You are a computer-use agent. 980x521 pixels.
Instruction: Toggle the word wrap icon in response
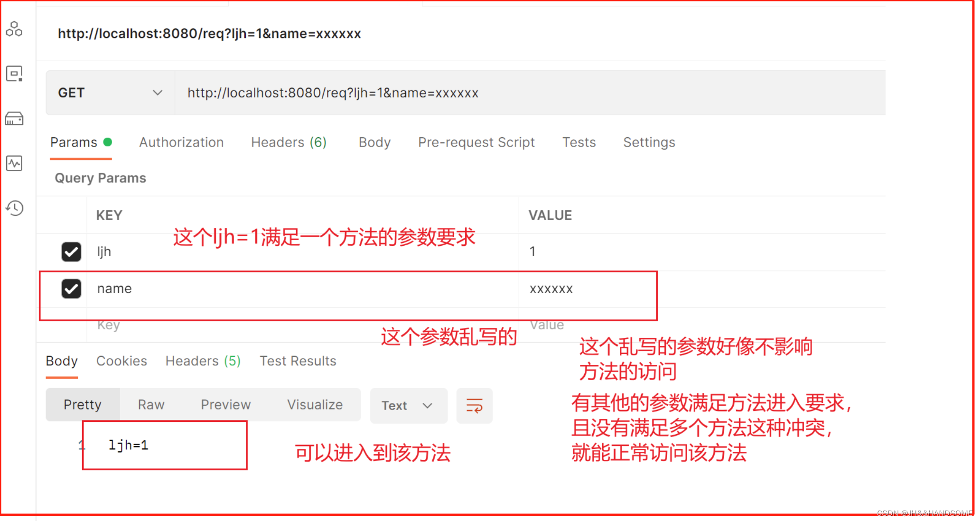tap(474, 406)
